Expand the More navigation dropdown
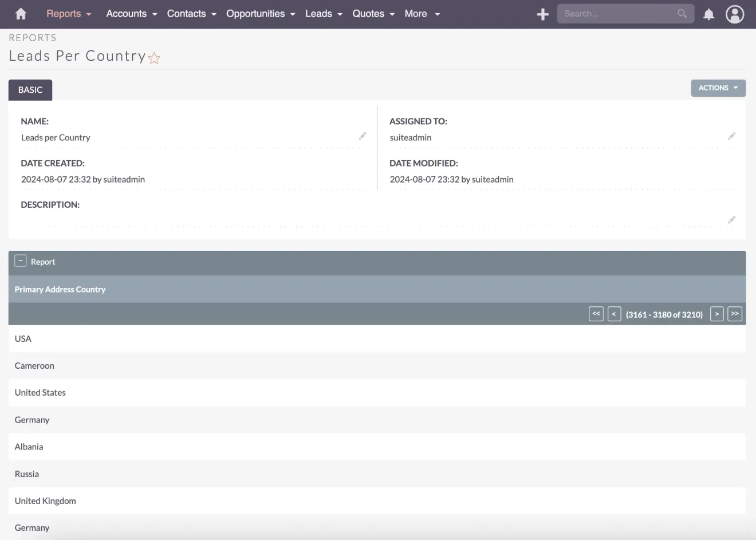This screenshot has width=756, height=540. pos(422,14)
